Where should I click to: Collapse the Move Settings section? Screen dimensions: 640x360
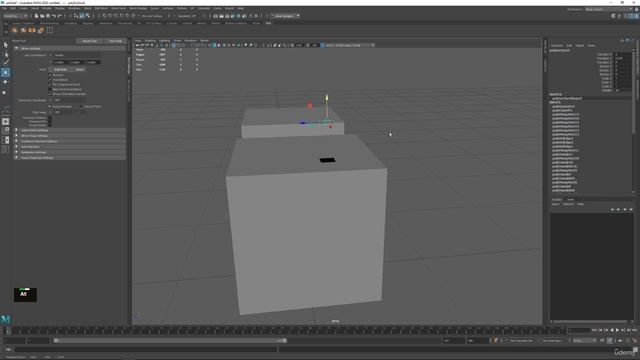[16, 49]
